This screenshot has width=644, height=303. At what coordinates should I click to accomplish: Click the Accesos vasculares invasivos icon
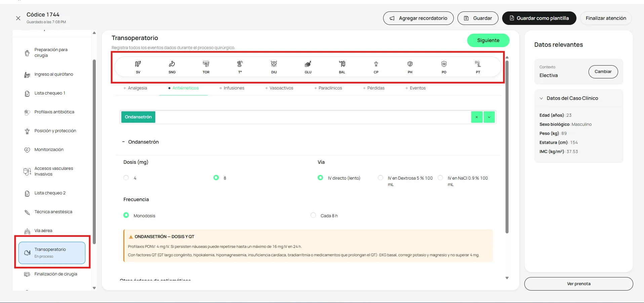tap(27, 172)
